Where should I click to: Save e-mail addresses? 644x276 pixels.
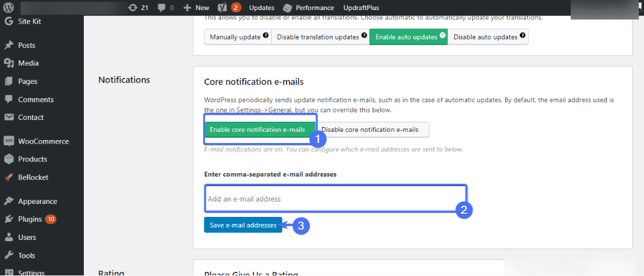click(x=243, y=225)
